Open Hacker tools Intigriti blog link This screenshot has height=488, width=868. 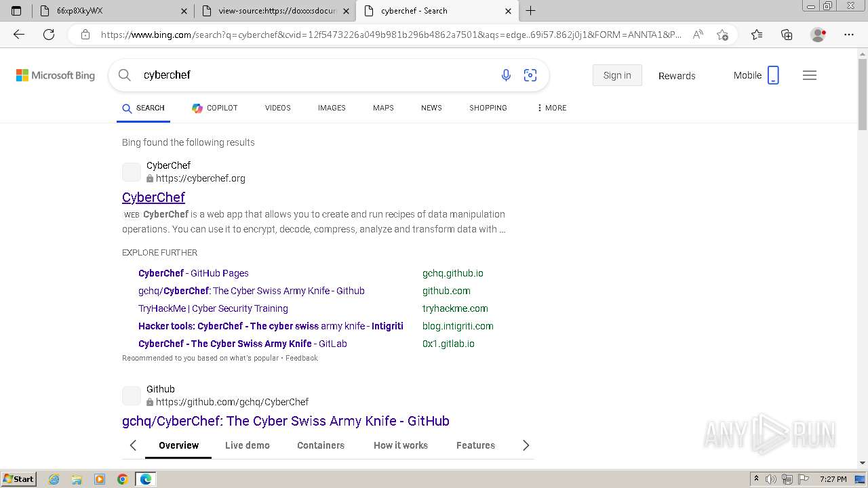271,326
